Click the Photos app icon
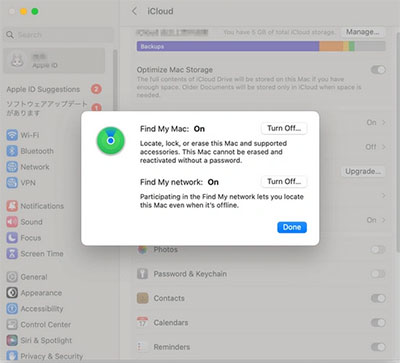 pyautogui.click(x=143, y=250)
